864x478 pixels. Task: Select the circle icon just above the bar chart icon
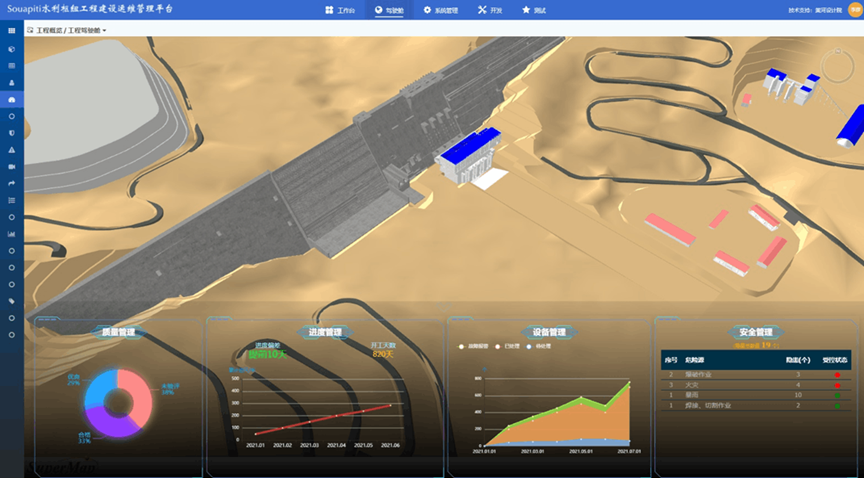[x=12, y=217]
